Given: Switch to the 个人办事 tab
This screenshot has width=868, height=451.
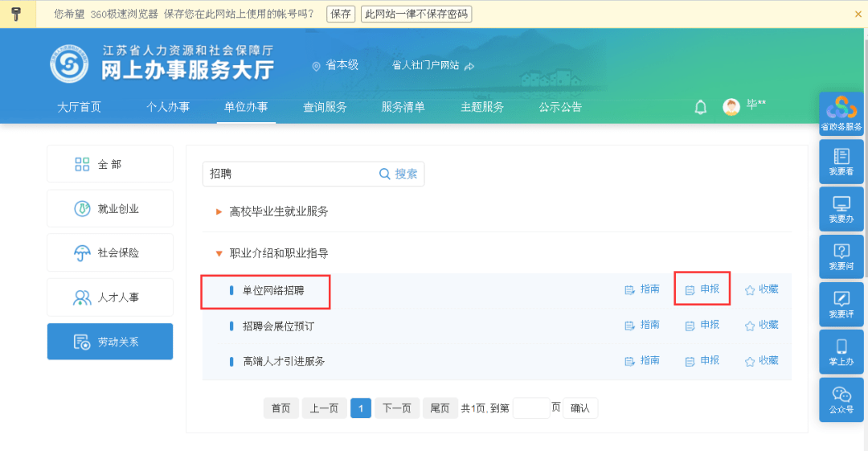Looking at the screenshot, I should 168,107.
